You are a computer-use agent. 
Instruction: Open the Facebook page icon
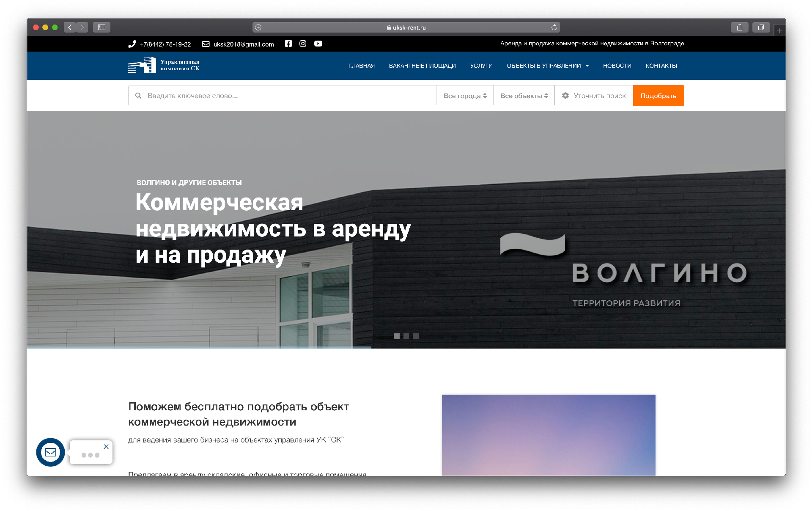288,44
